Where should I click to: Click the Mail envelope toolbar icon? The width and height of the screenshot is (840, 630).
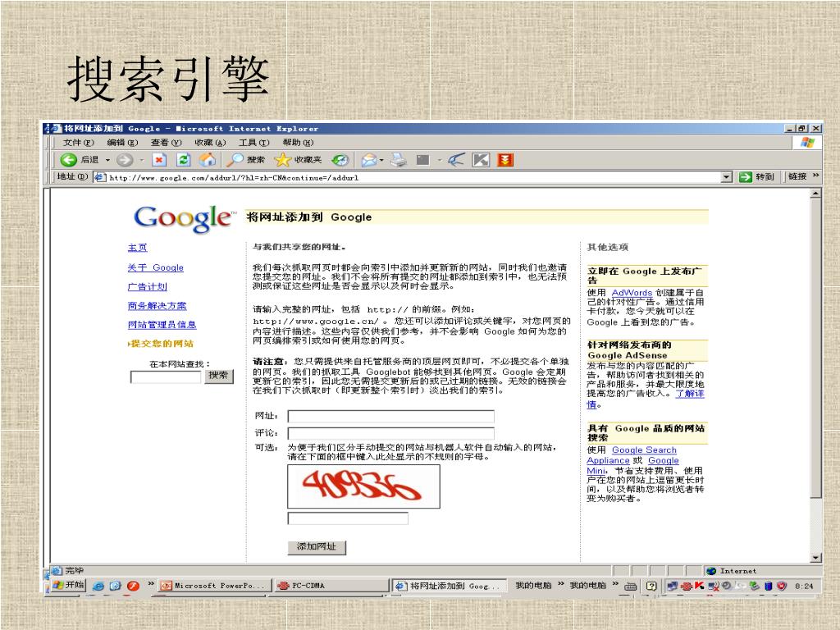(368, 160)
